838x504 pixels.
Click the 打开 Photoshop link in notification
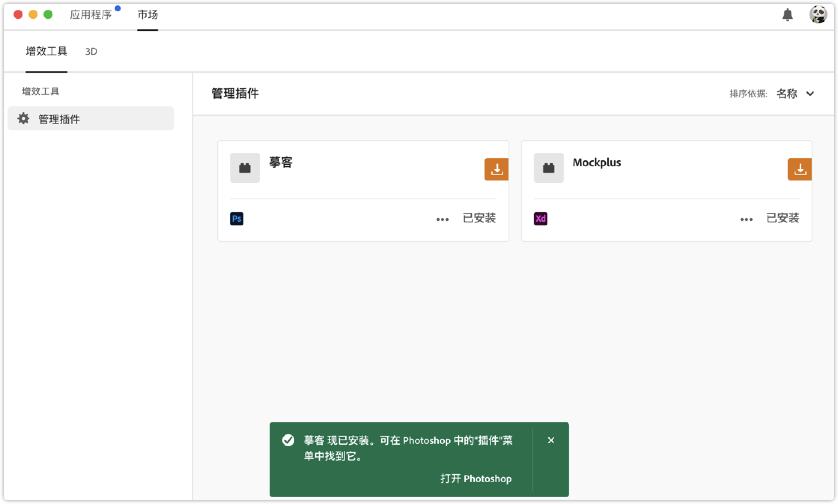pos(476,479)
